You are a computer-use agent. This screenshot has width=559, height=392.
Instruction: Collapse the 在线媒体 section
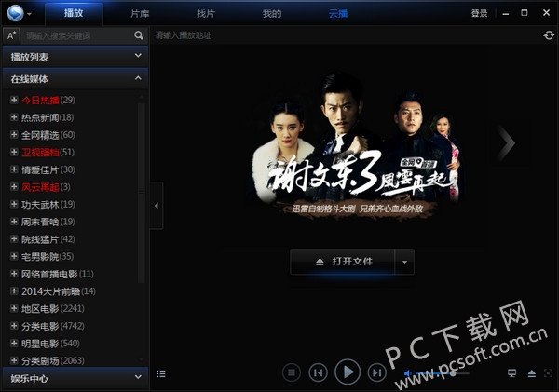coord(138,79)
